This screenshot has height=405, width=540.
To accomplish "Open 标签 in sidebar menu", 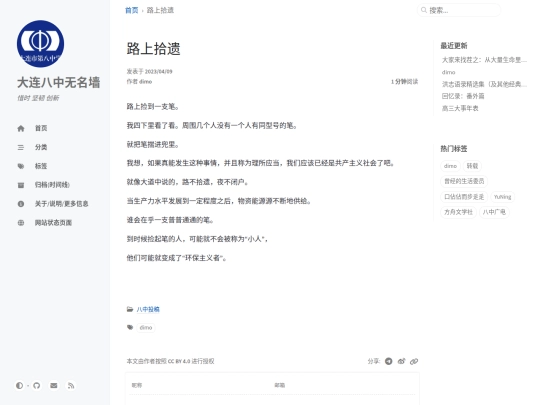I will [x=41, y=166].
